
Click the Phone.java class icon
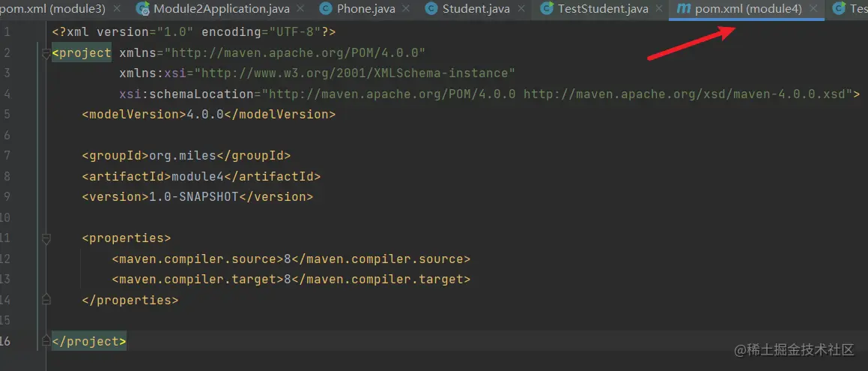[327, 8]
